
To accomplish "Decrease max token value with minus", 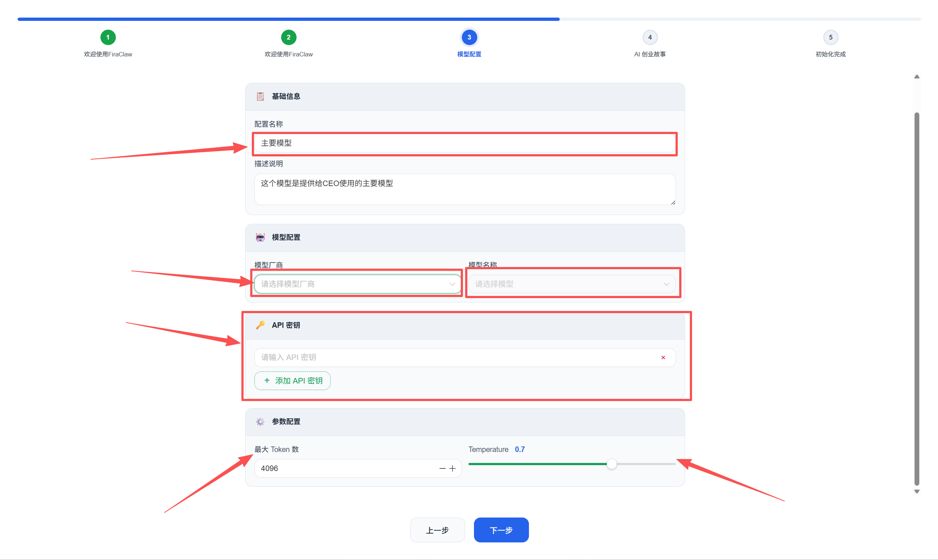I will point(442,468).
